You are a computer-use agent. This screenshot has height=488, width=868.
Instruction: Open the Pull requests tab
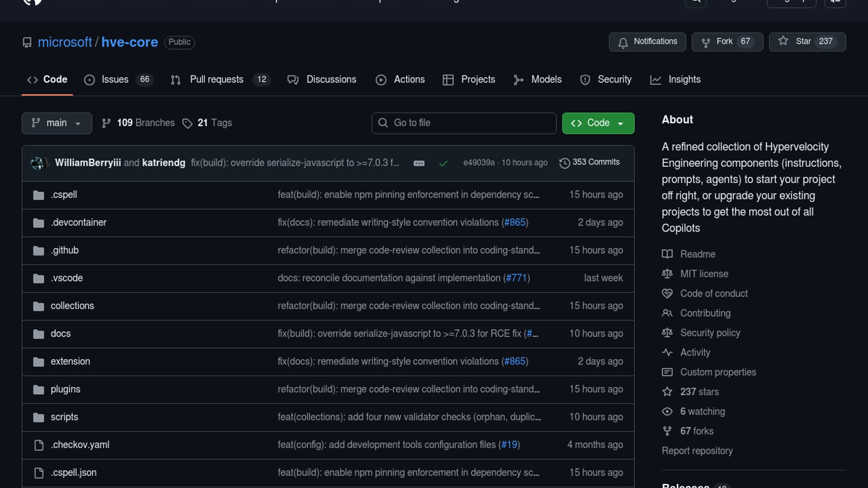click(x=217, y=80)
